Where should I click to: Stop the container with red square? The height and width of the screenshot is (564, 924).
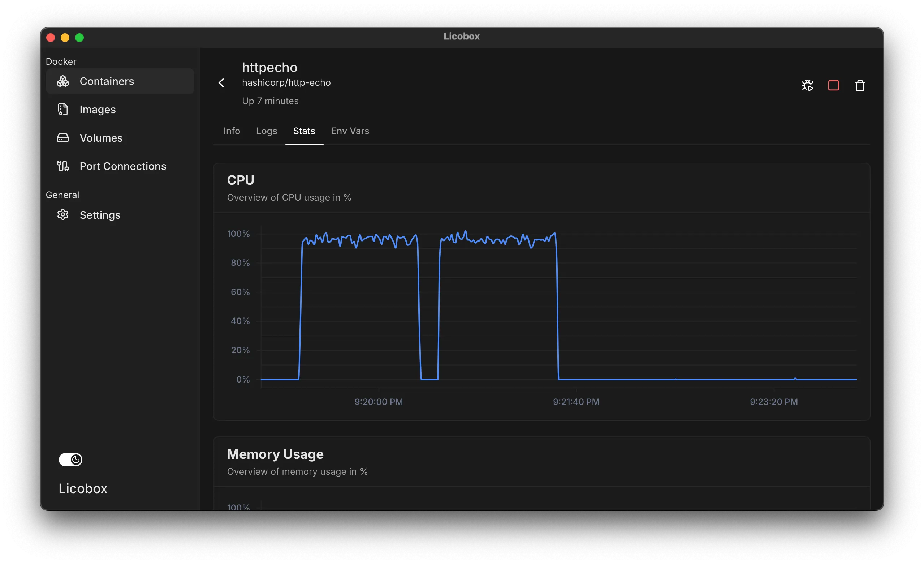[833, 86]
